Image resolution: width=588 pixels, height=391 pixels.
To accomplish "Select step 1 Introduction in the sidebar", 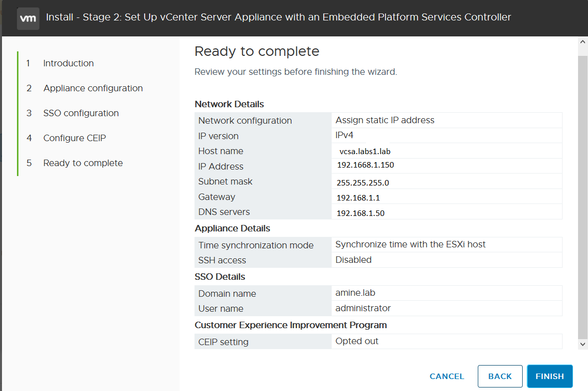I will pyautogui.click(x=68, y=63).
